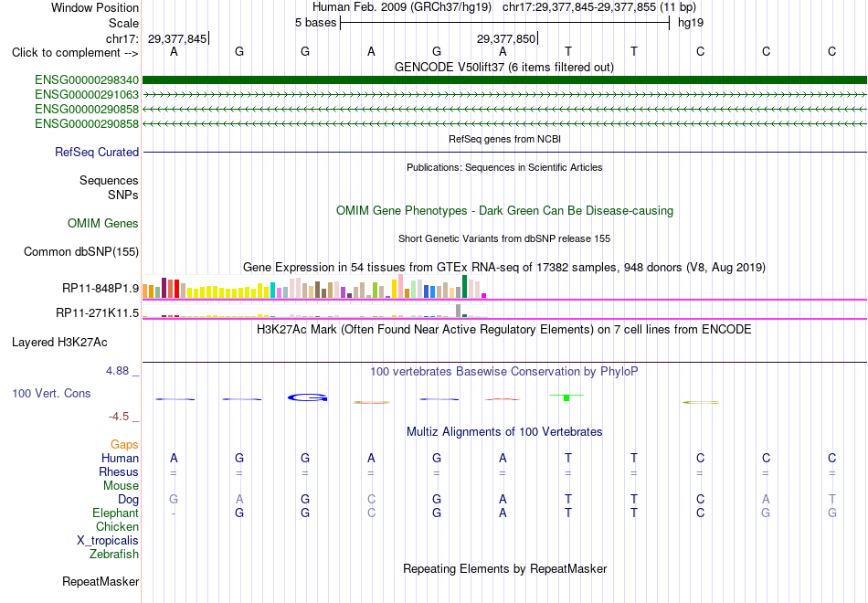Click 'Publications: Sequences in Scientific Articles' title
The height and width of the screenshot is (603, 868).
tap(504, 168)
